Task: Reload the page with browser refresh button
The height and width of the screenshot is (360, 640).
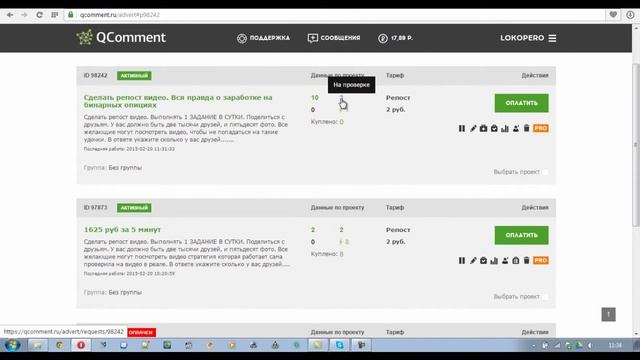Action: tap(39, 15)
